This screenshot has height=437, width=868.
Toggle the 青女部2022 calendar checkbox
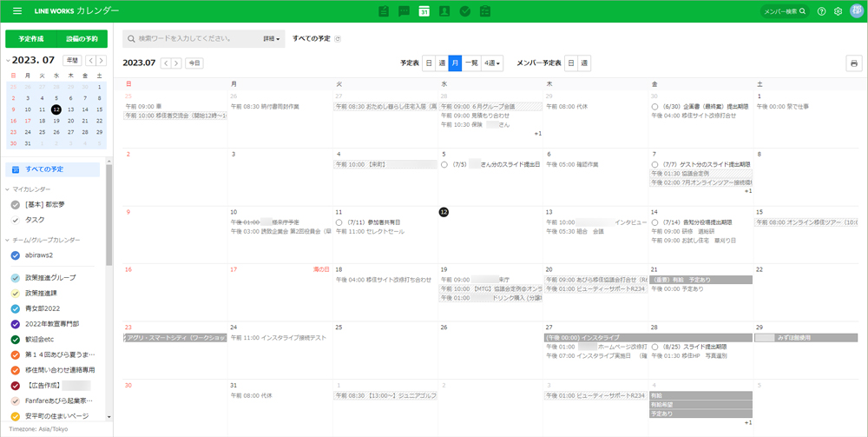16,308
